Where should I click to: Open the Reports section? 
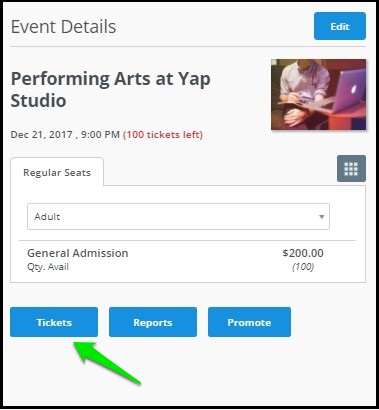pyautogui.click(x=153, y=322)
